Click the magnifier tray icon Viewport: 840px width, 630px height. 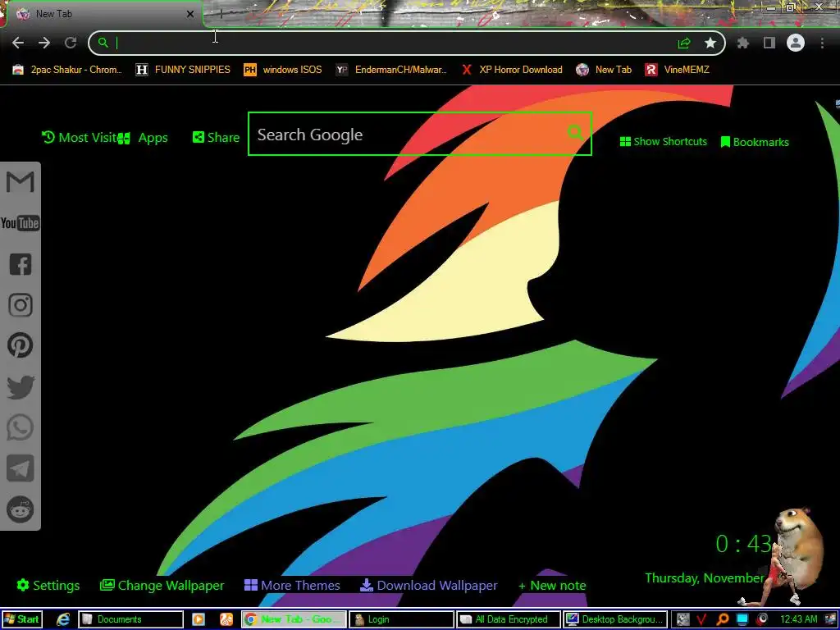point(722,619)
